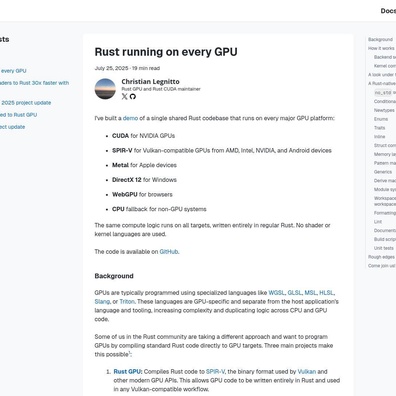The height and width of the screenshot is (396, 396).
Task: Click 'Rust GPU and Rust CUDA maintainer' subtitle
Action: coord(161,89)
